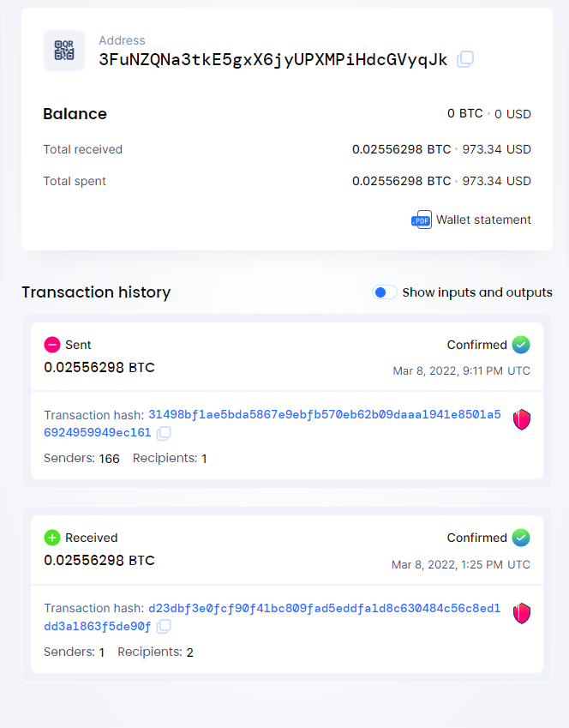Click the green Confirmed checkmark on Sent transaction
This screenshot has width=569, height=728.
click(521, 345)
